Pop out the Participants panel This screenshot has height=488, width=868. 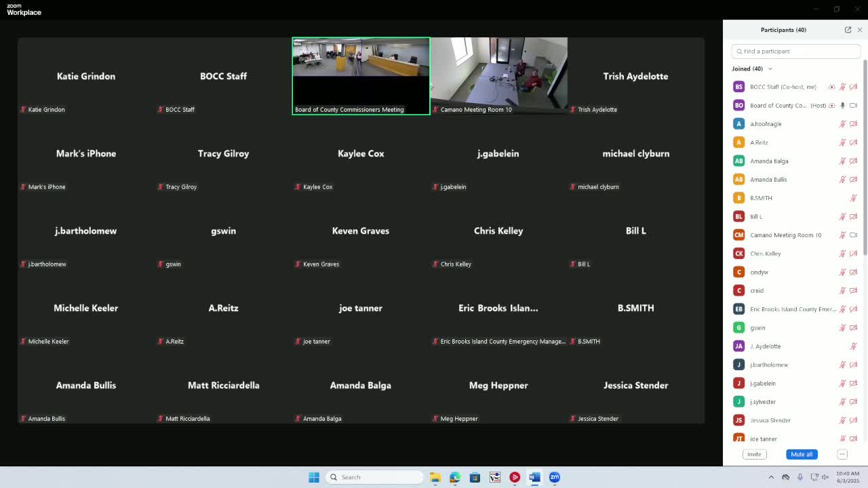[848, 30]
